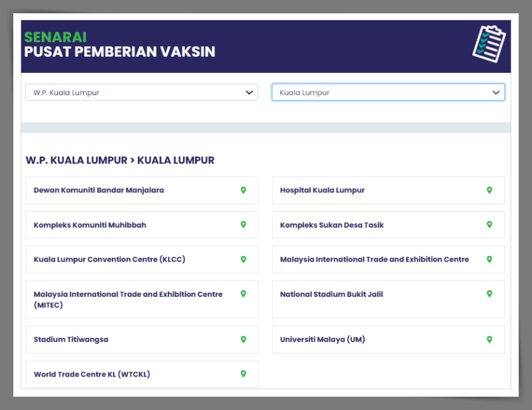Click map pin next to Universiti Malaya (UM)
This screenshot has height=410, width=532.
point(489,340)
